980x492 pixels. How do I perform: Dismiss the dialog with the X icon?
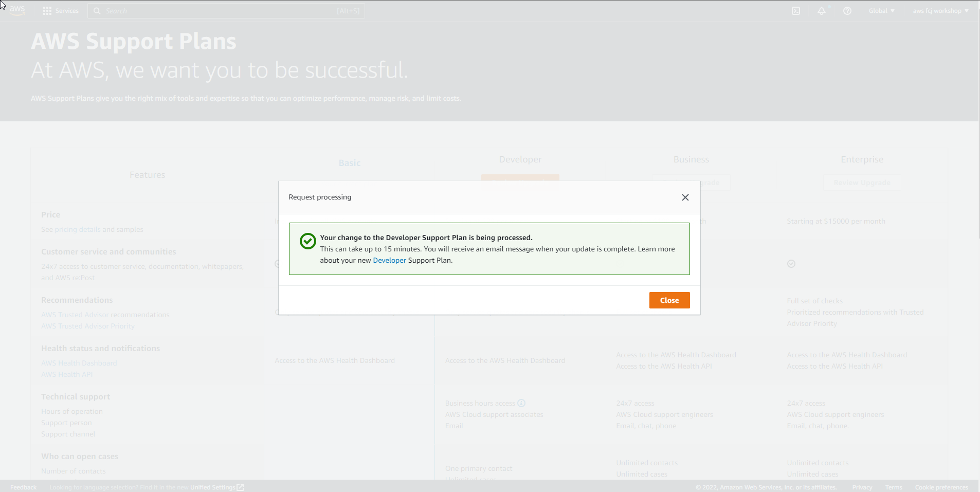(x=685, y=197)
